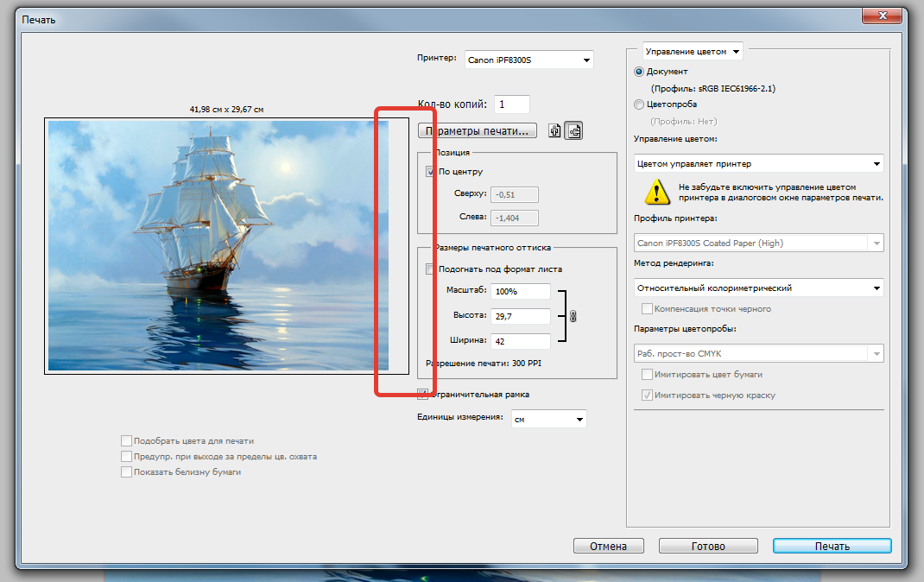Enable Подобрать цвета для печати checkbox
Image resolution: width=924 pixels, height=582 pixels.
[126, 440]
